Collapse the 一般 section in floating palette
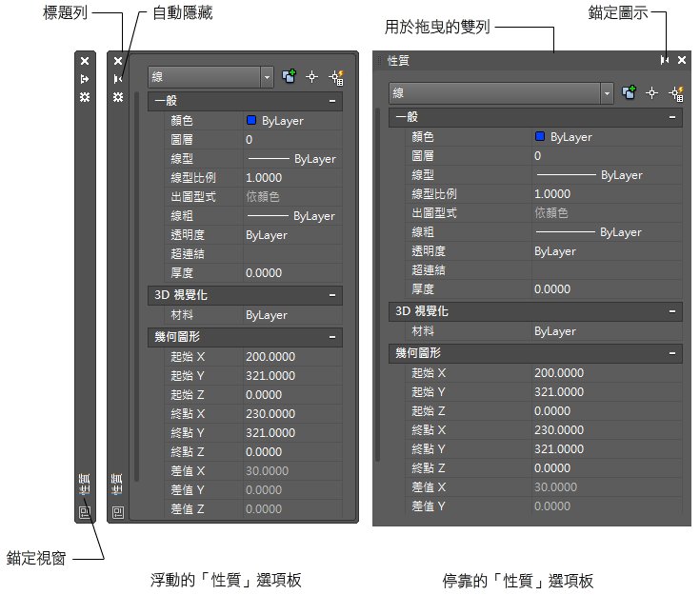 tap(332, 101)
